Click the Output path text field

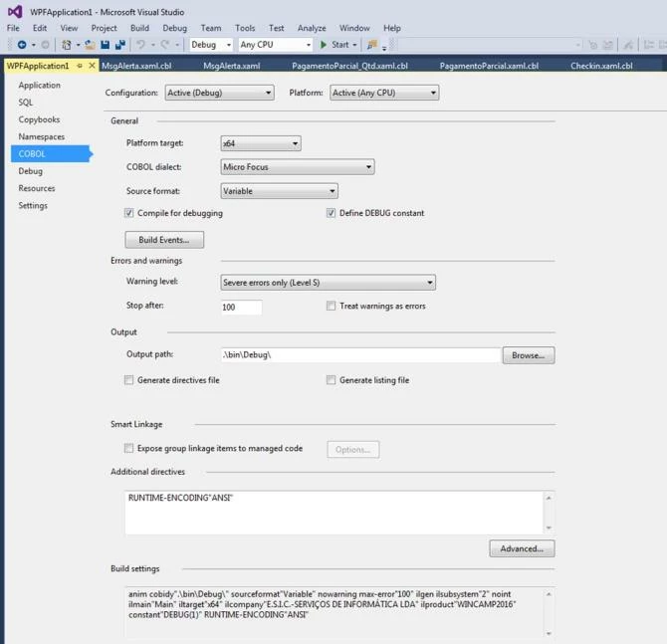(360, 355)
